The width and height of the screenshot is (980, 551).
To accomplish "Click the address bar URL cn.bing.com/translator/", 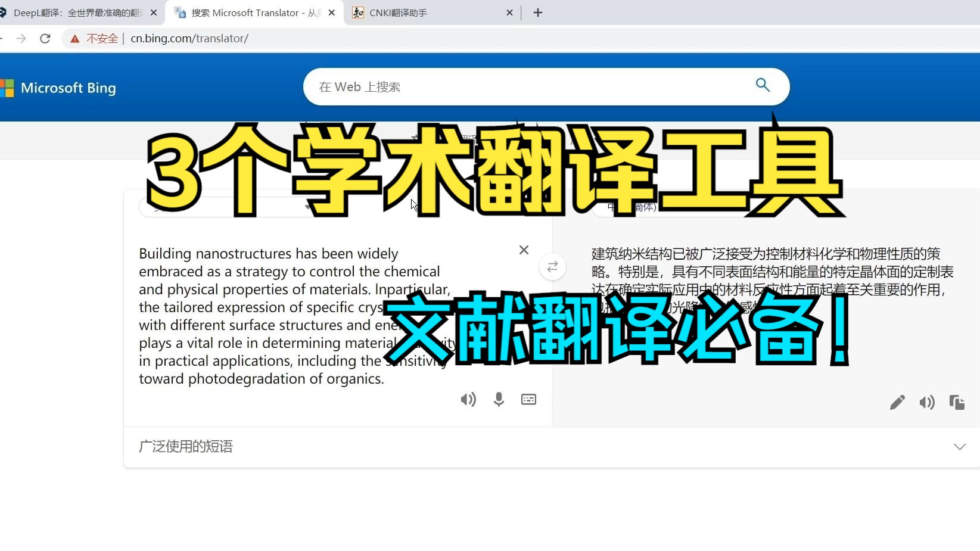I will [x=189, y=39].
